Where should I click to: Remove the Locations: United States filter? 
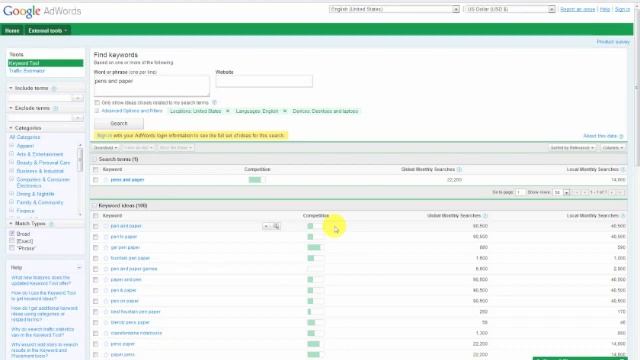point(228,111)
